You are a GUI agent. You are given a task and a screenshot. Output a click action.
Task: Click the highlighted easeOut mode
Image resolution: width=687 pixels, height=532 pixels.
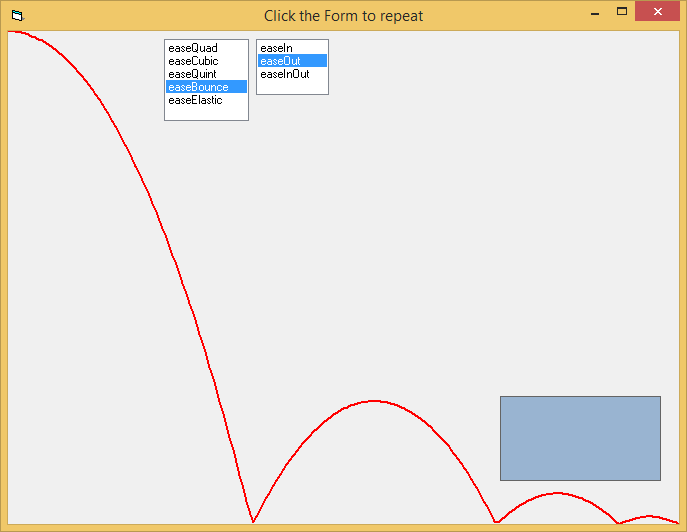[x=280, y=61]
